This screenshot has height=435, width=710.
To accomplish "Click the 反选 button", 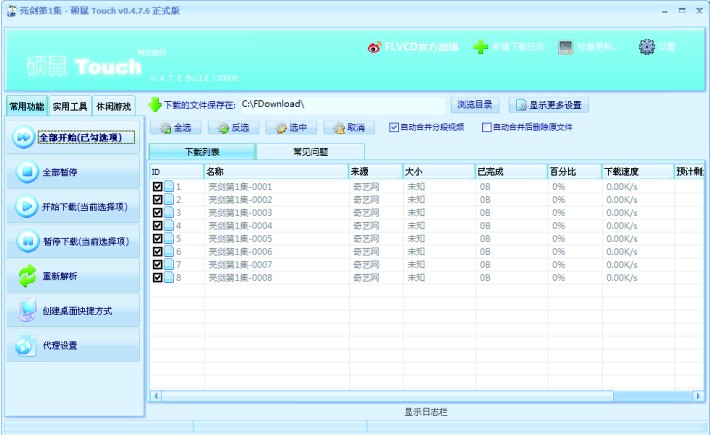I will tap(234, 128).
